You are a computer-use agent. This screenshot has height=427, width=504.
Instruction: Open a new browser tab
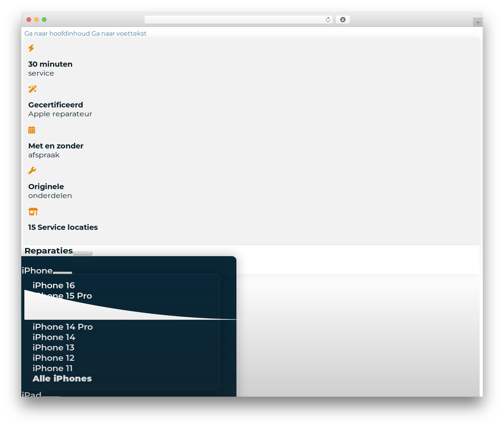478,22
